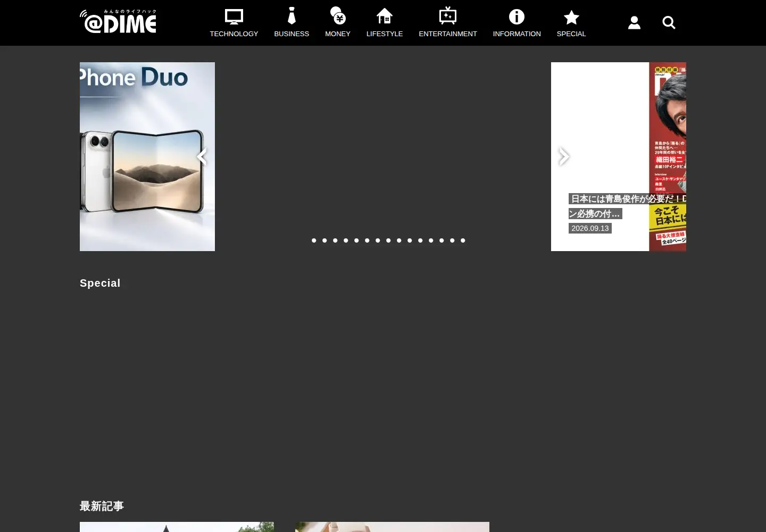Open the Special section star icon
Viewport: 766px width, 532px height.
click(571, 17)
